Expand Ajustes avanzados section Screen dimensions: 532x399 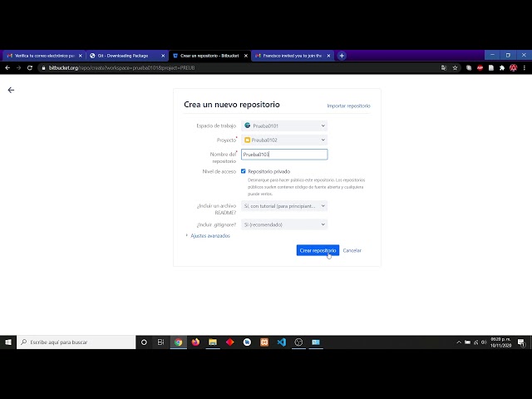[x=210, y=235]
